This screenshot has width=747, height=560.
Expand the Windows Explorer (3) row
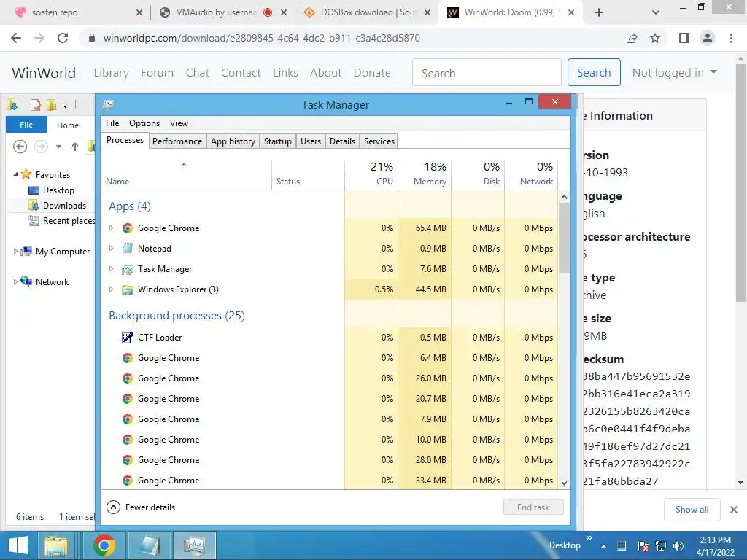[x=111, y=289]
